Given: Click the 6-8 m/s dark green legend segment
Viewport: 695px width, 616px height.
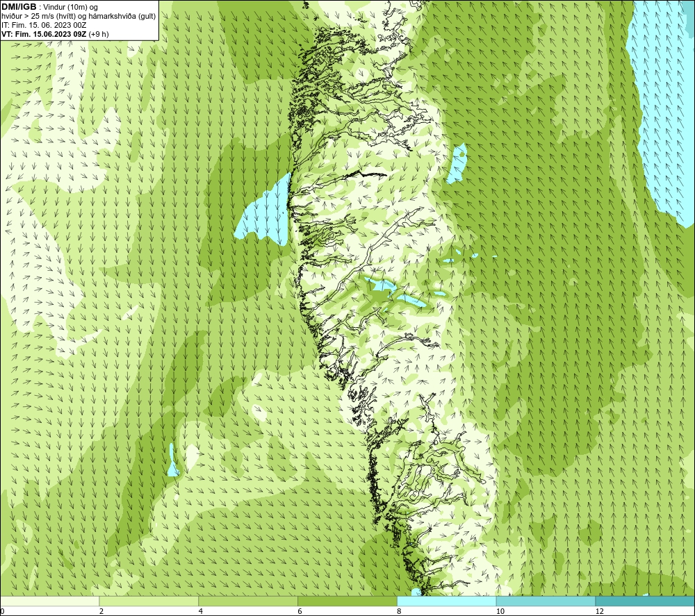Looking at the screenshot, I should pyautogui.click(x=347, y=601).
